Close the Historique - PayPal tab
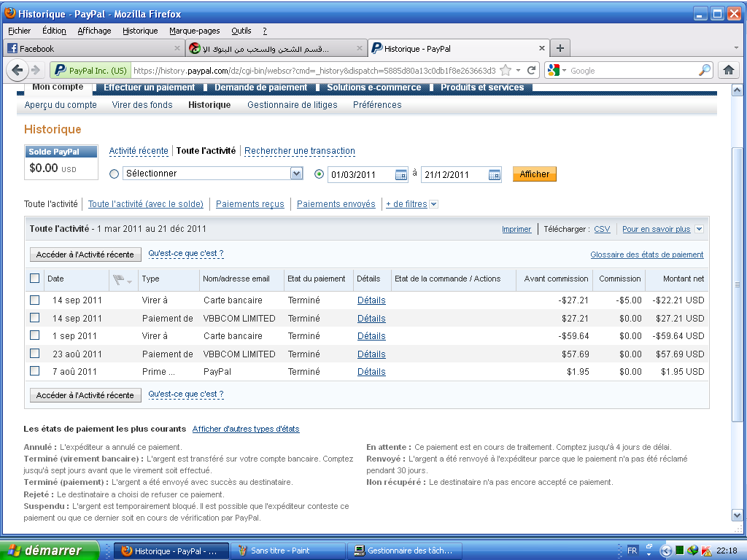 [542, 48]
